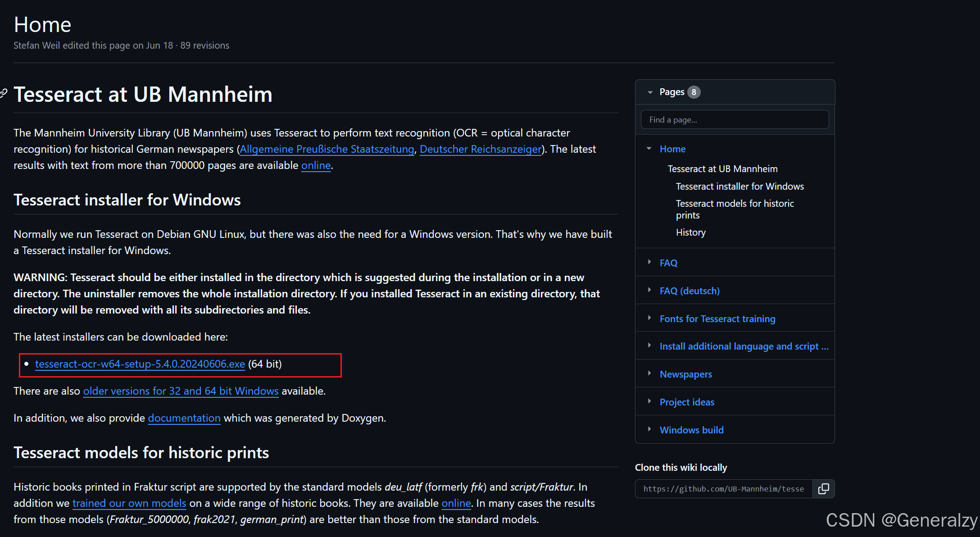Image resolution: width=980 pixels, height=537 pixels.
Task: Open older versions for 32 and 64 bit Windows
Action: 181,391
